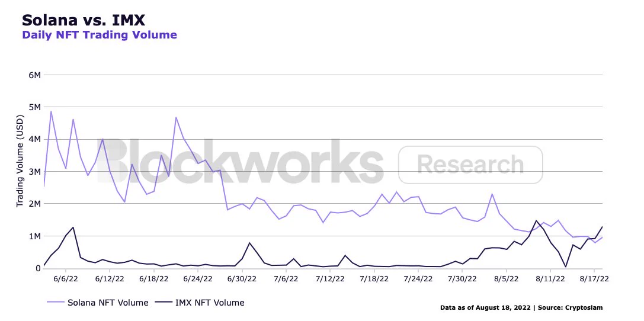The image size is (644, 321).
Task: Click the 1M y-axis label
Action: pyautogui.click(x=34, y=236)
